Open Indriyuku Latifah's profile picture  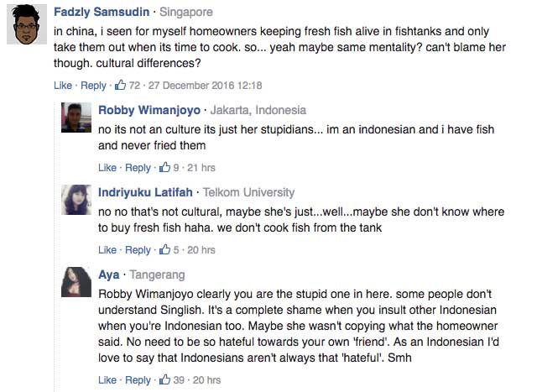(76, 200)
